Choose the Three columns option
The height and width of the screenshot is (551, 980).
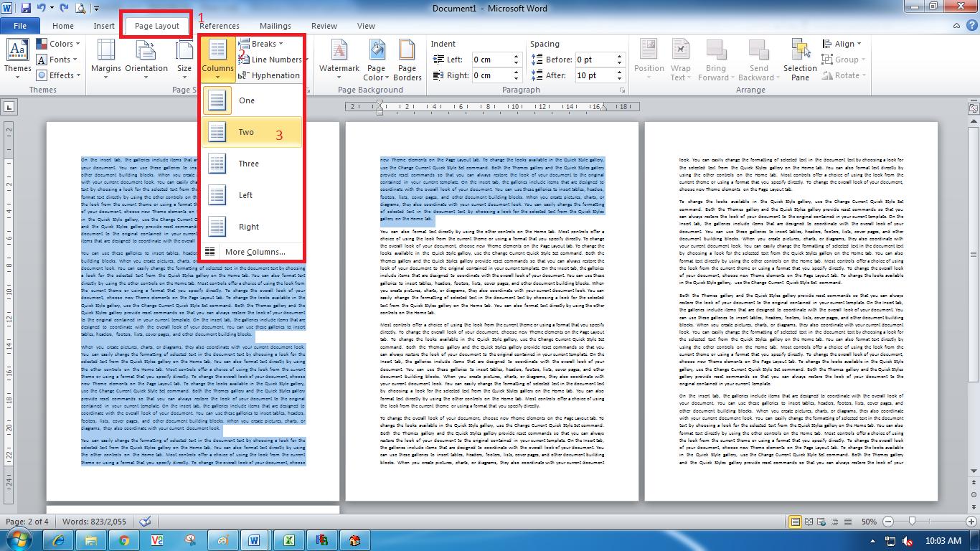(x=252, y=164)
